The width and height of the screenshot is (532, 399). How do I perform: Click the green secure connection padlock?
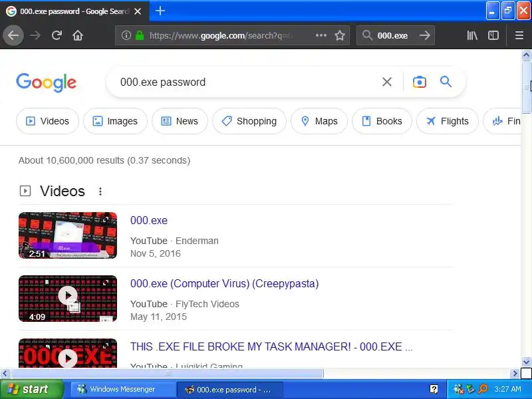point(140,35)
